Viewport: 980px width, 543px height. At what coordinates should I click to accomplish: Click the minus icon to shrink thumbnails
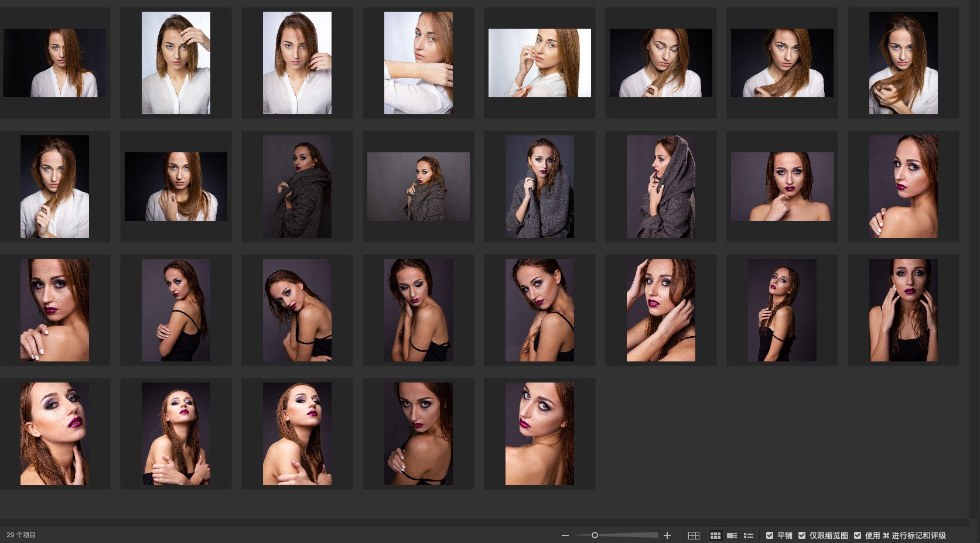coord(565,535)
